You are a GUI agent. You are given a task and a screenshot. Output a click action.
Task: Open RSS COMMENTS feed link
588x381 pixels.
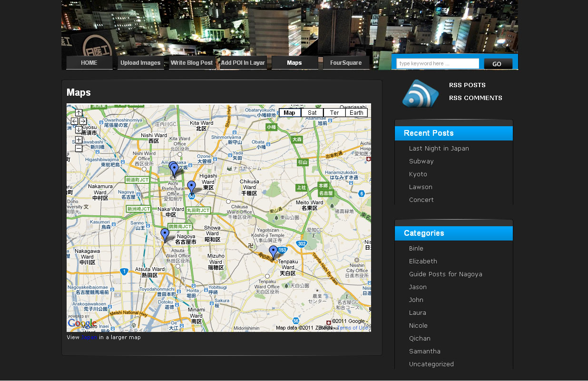(476, 98)
